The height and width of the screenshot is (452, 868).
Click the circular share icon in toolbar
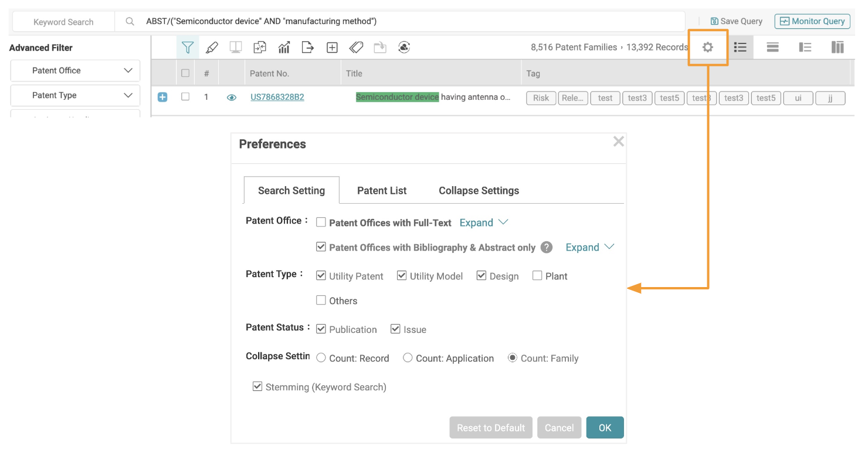coord(404,48)
